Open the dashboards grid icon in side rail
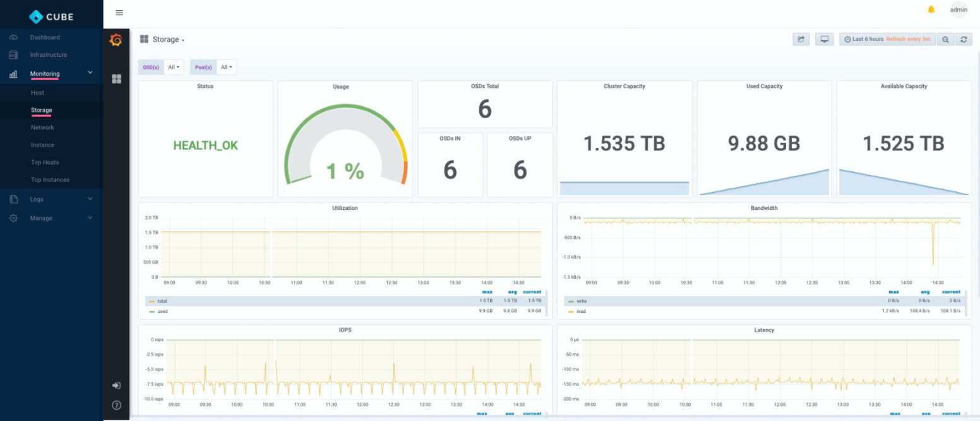The image size is (980, 421). point(116,79)
